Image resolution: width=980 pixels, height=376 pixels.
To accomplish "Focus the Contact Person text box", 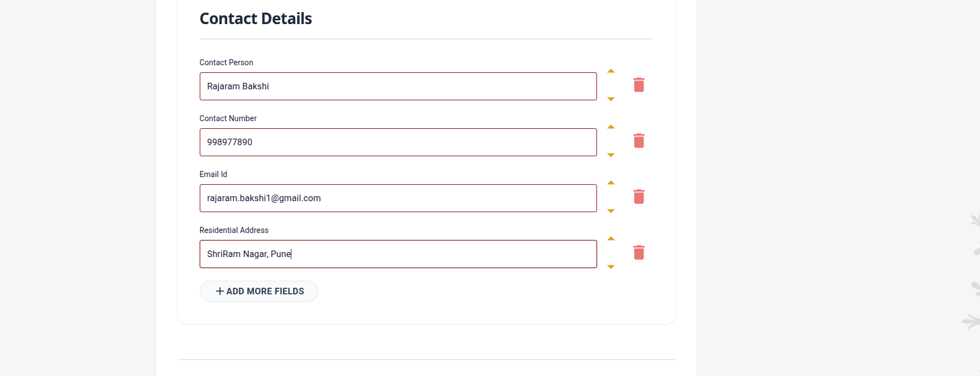I will pyautogui.click(x=398, y=87).
